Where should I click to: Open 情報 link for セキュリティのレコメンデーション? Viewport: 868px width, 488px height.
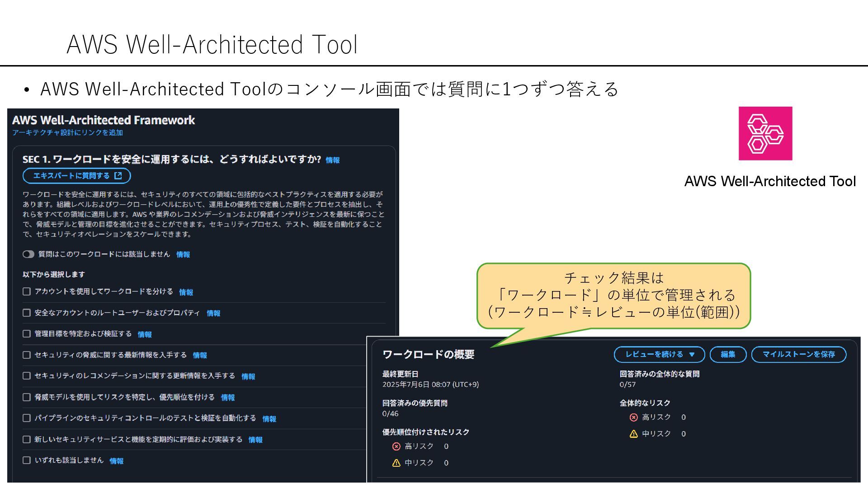(x=248, y=376)
